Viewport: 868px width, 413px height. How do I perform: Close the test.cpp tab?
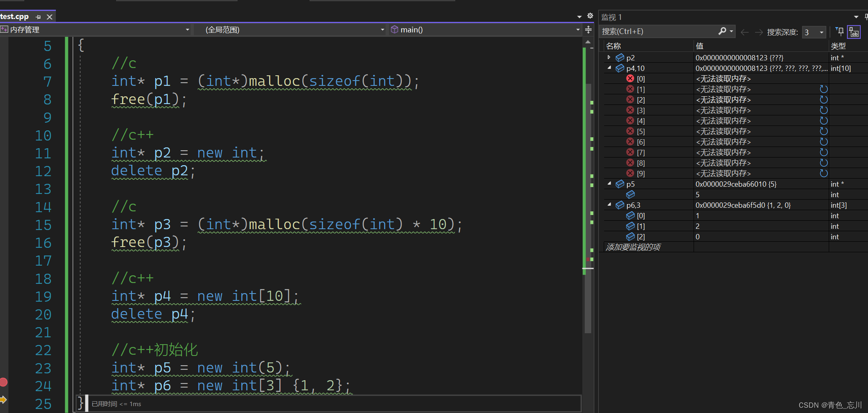click(x=49, y=17)
